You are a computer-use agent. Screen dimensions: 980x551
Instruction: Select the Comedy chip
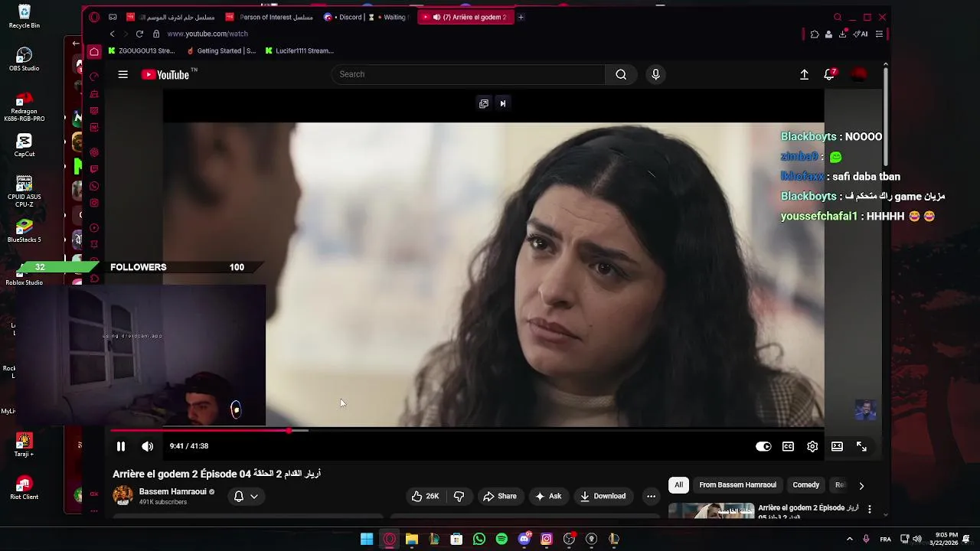coord(805,485)
